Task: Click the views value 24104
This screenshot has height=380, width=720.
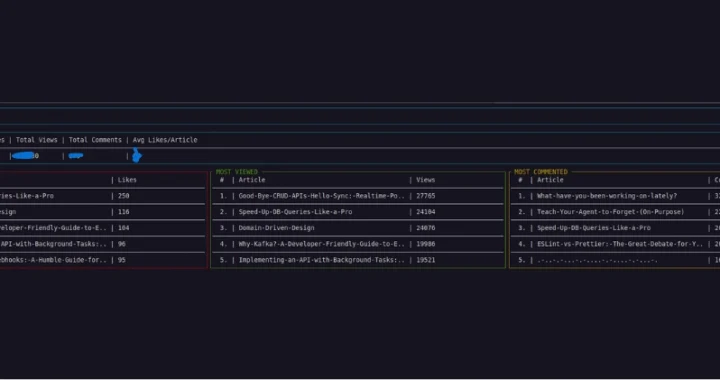Action: point(425,212)
